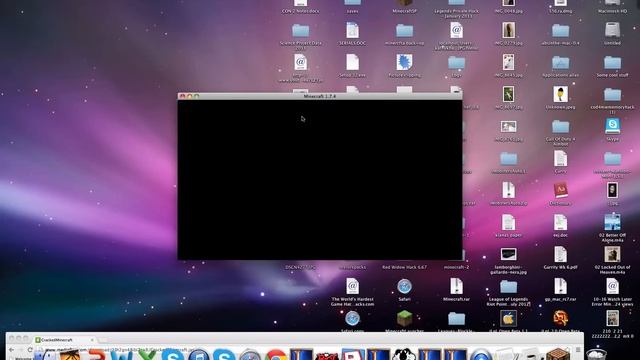
Task: Open the 02 Locked Out of Heaven.m4a file
Action: coord(612,254)
